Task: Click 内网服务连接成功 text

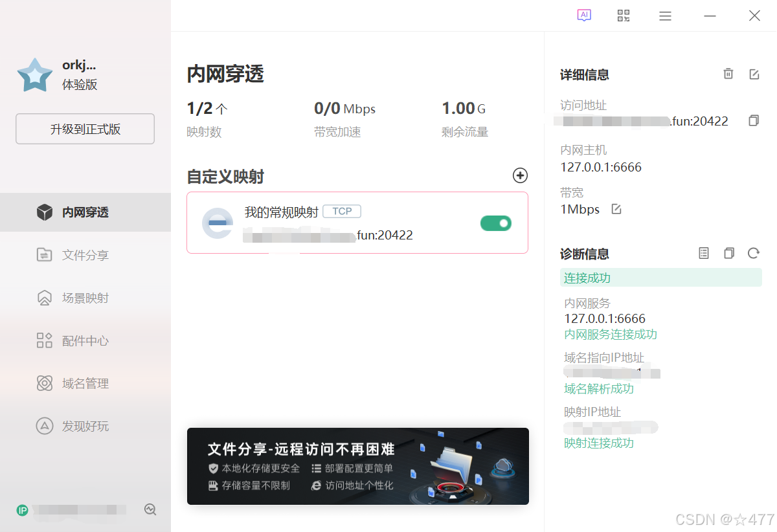Action: coord(611,335)
